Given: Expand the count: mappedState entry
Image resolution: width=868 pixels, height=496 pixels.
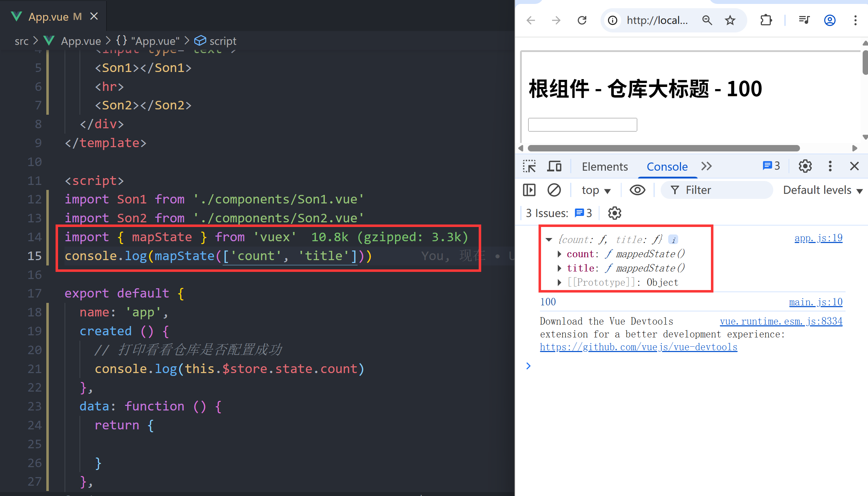Looking at the screenshot, I should 559,254.
